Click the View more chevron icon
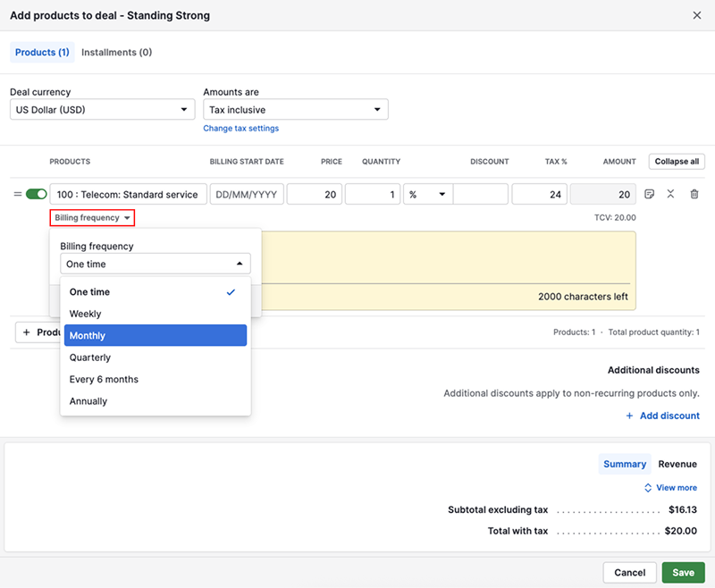This screenshot has width=715, height=588. pyautogui.click(x=649, y=488)
